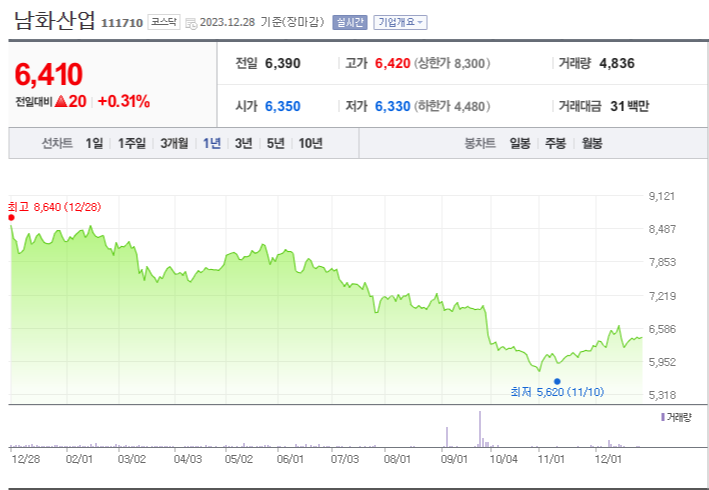Click the 봉차트 label
This screenshot has height=490, width=709.
480,143
